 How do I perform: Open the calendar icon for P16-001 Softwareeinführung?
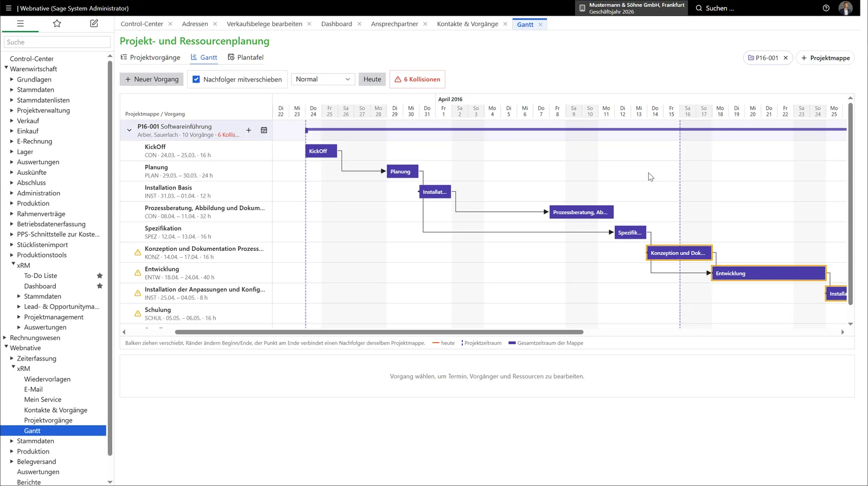pyautogui.click(x=264, y=130)
